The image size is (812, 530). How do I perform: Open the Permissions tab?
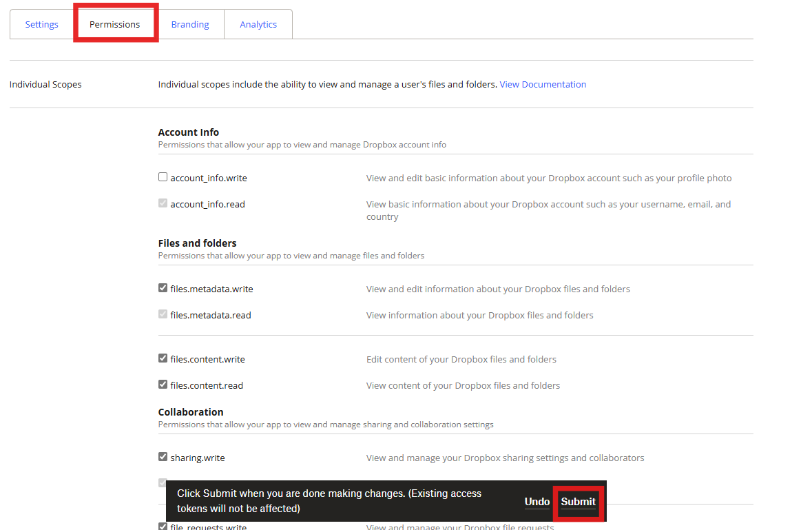click(x=115, y=23)
